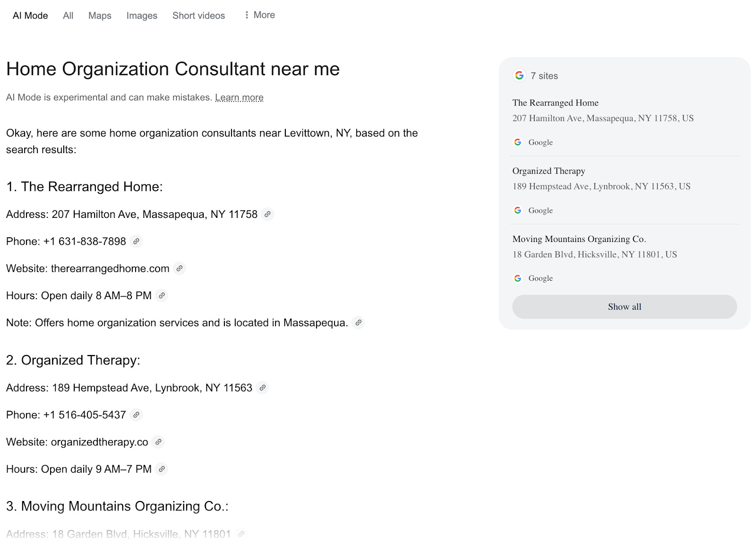Viewport: 756px width, 545px height.
Task: Open the Short videos tab
Action: click(x=198, y=16)
